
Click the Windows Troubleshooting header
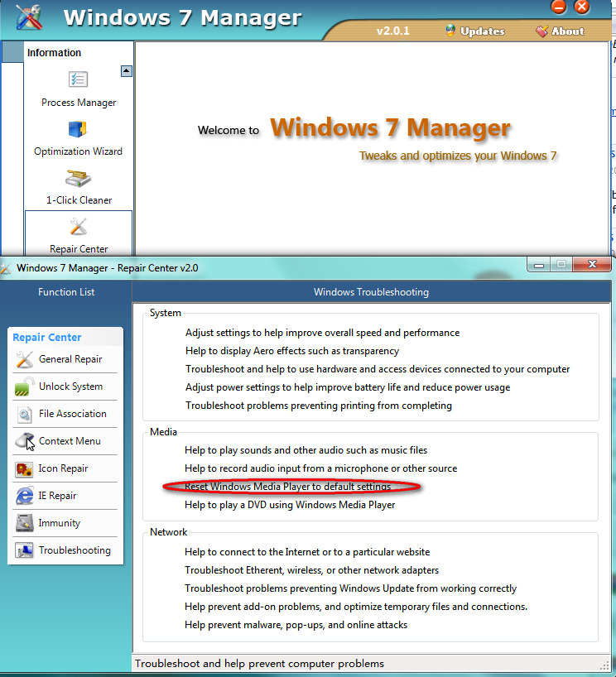(371, 292)
